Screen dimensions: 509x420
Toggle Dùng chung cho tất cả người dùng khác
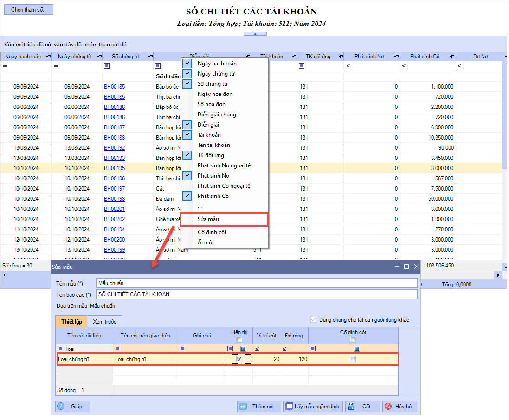click(314, 320)
